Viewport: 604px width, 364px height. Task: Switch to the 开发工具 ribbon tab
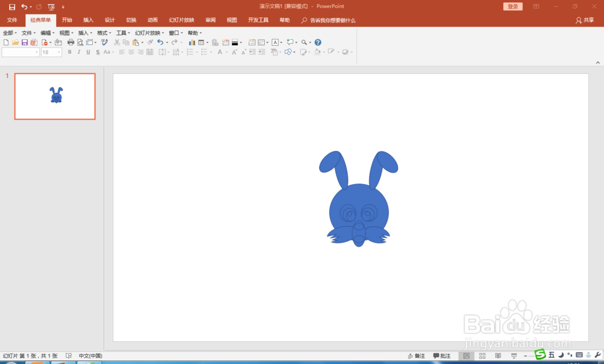click(258, 20)
